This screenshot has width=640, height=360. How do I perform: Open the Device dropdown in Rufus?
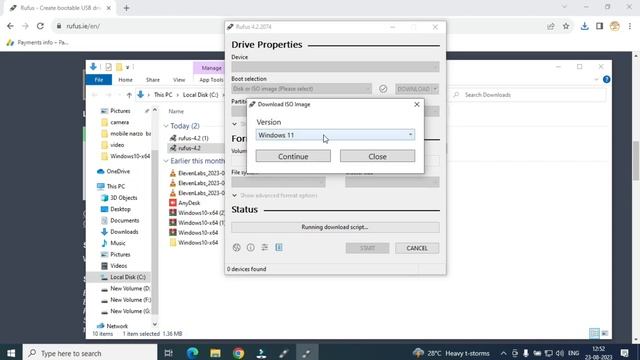coord(335,67)
